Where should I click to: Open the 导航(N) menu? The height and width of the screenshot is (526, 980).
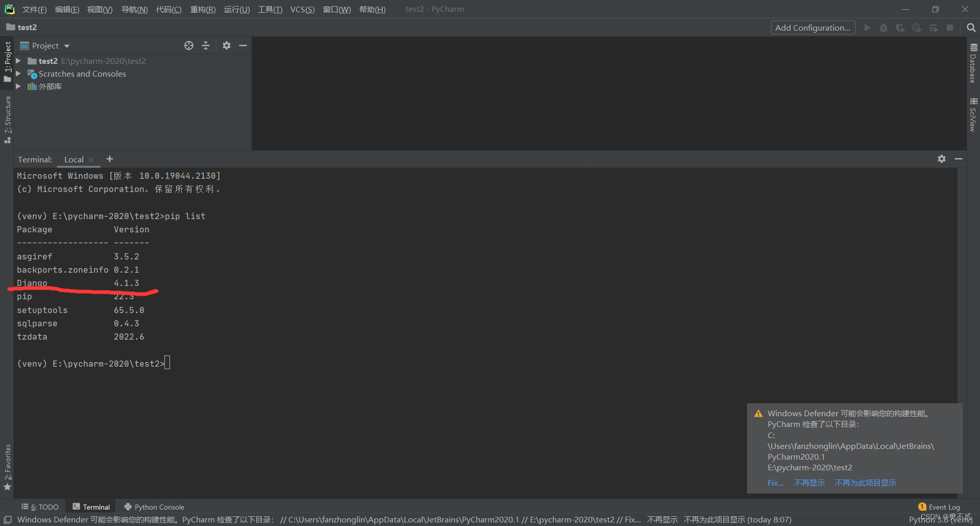pyautogui.click(x=134, y=9)
